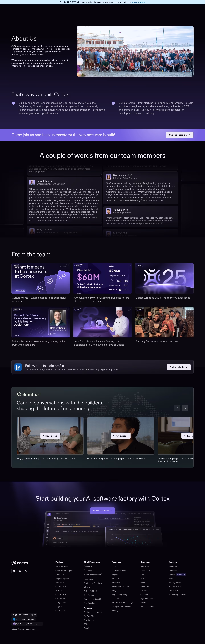205x644 pixels.
Task: Open the footer YouTube icon
Action: pos(20,571)
